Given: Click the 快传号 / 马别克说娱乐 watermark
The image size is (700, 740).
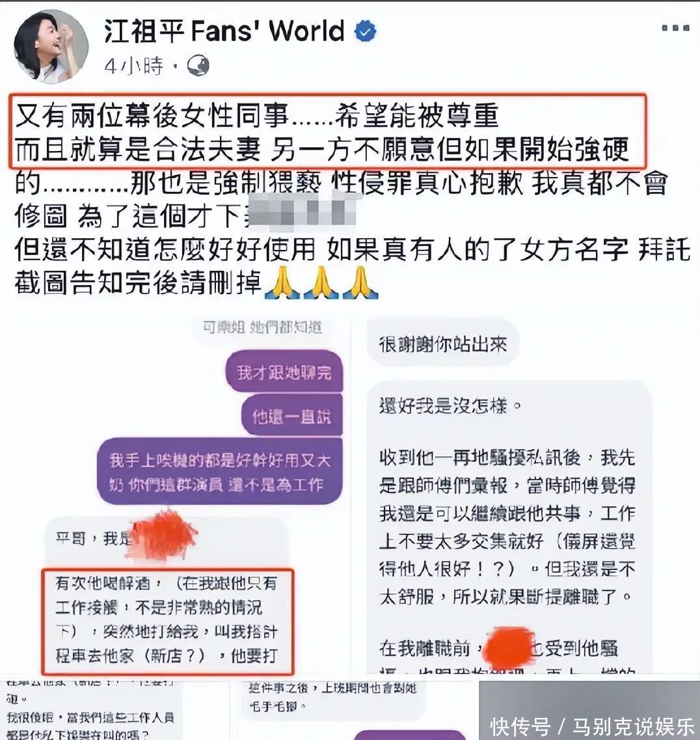Looking at the screenshot, I should point(592,726).
